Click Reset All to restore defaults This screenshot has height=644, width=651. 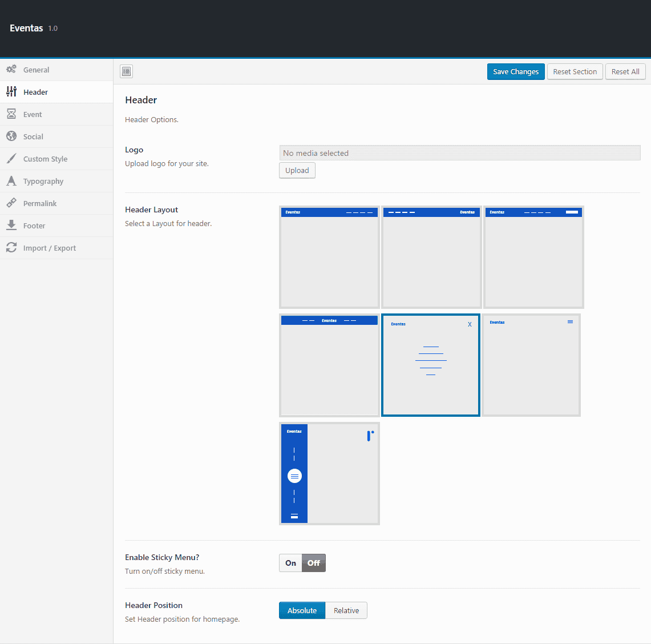[x=625, y=71]
